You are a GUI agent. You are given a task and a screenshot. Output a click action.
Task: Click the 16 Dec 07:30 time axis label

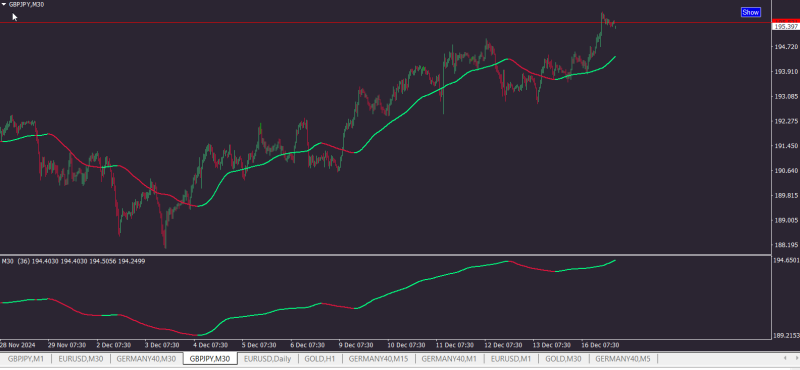click(601, 344)
